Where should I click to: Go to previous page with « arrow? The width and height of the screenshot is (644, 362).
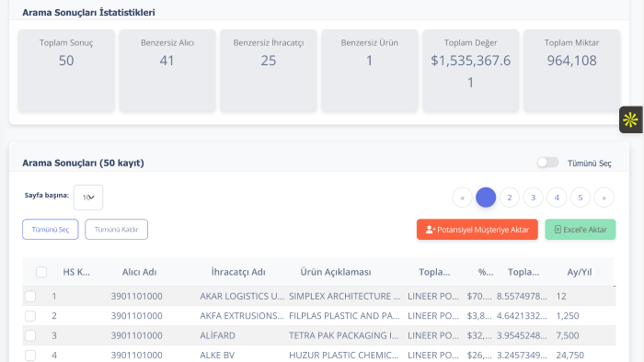click(x=462, y=198)
